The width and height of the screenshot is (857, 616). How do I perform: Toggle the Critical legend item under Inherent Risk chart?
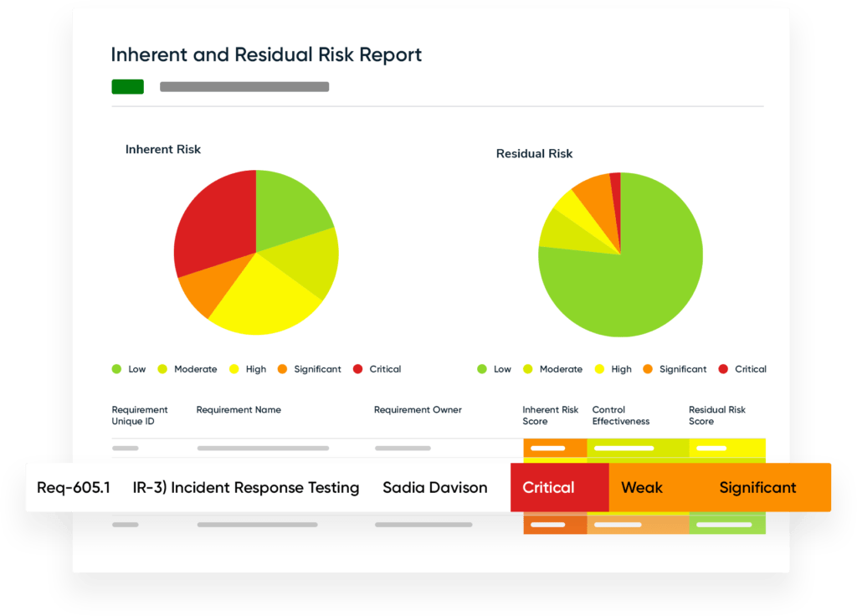377,369
